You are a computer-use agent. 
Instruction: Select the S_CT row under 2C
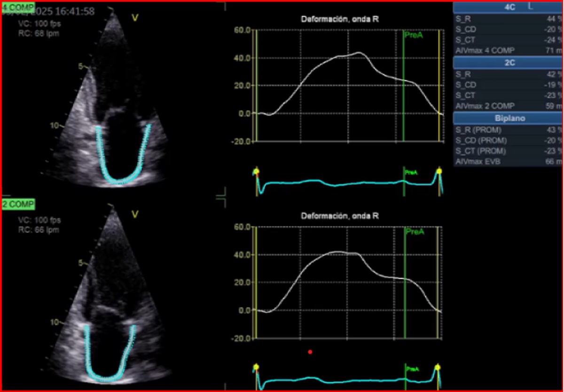pyautogui.click(x=509, y=95)
